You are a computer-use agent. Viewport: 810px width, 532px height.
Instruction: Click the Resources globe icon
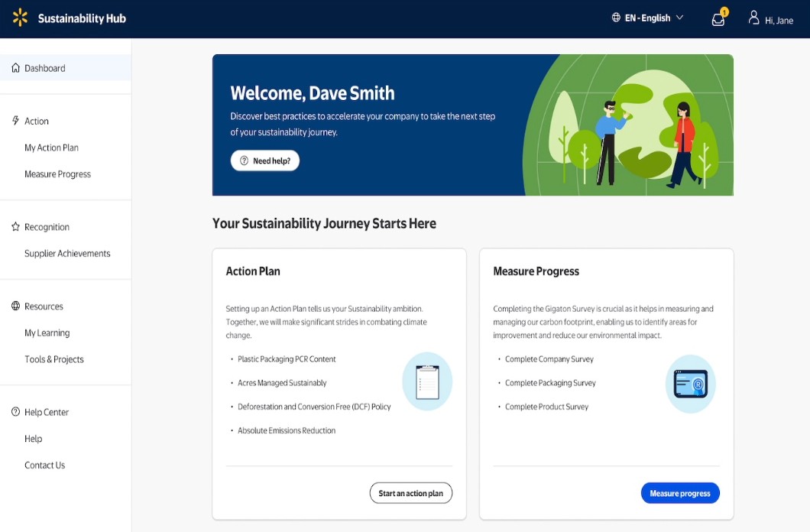(x=15, y=306)
